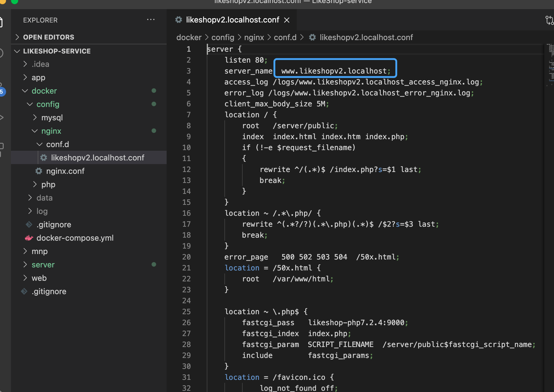Click the rewrite rule on line 12
The image size is (554, 392).
341,170
